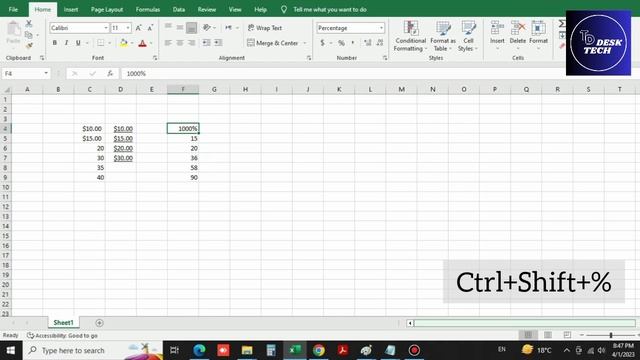Open the File tab
The height and width of the screenshot is (360, 640).
click(13, 9)
